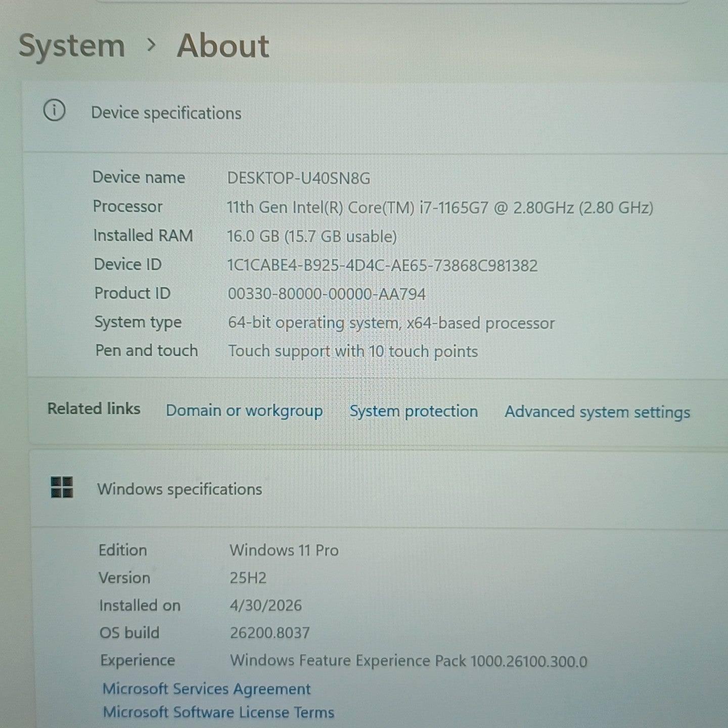This screenshot has height=728, width=728.
Task: Click the Windows specifications header
Action: click(179, 489)
